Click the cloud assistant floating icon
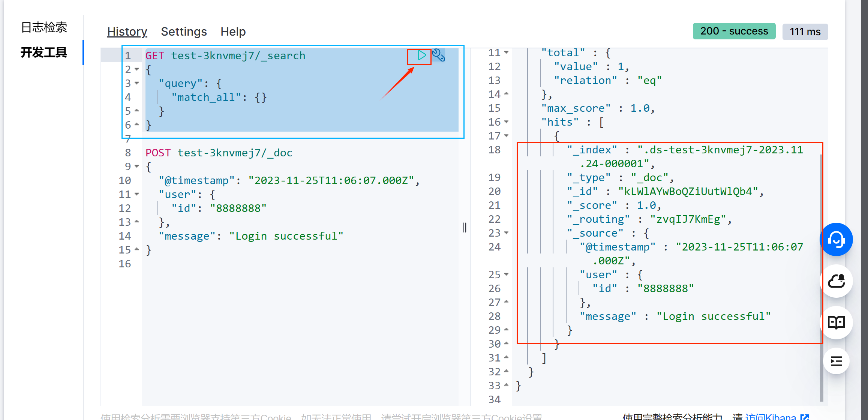 [836, 281]
